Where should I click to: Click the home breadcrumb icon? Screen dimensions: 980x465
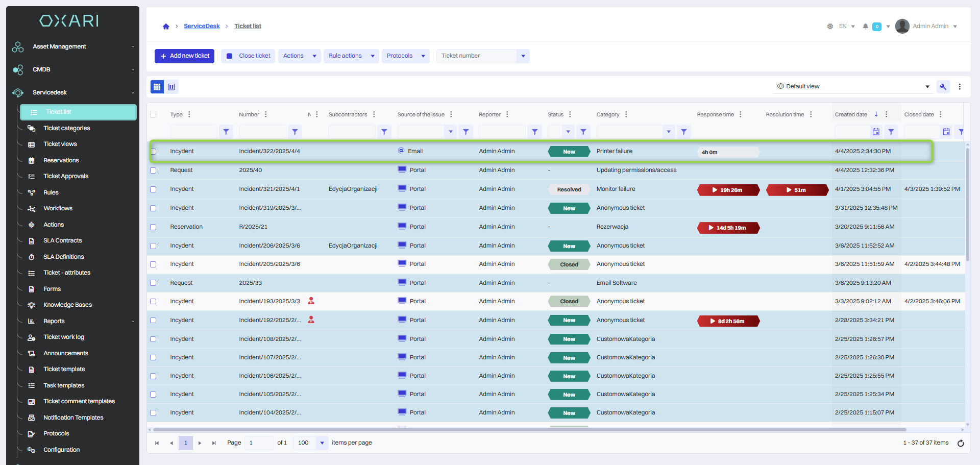[x=166, y=27]
